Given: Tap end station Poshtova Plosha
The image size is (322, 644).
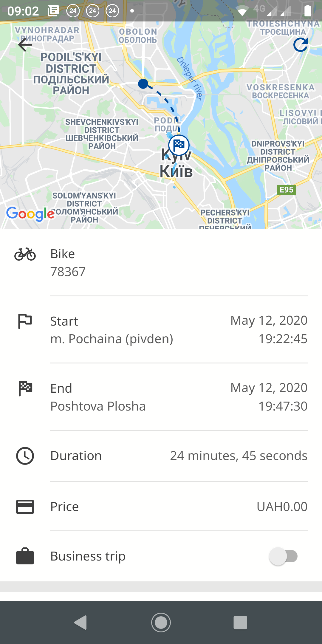Looking at the screenshot, I should pos(98,406).
